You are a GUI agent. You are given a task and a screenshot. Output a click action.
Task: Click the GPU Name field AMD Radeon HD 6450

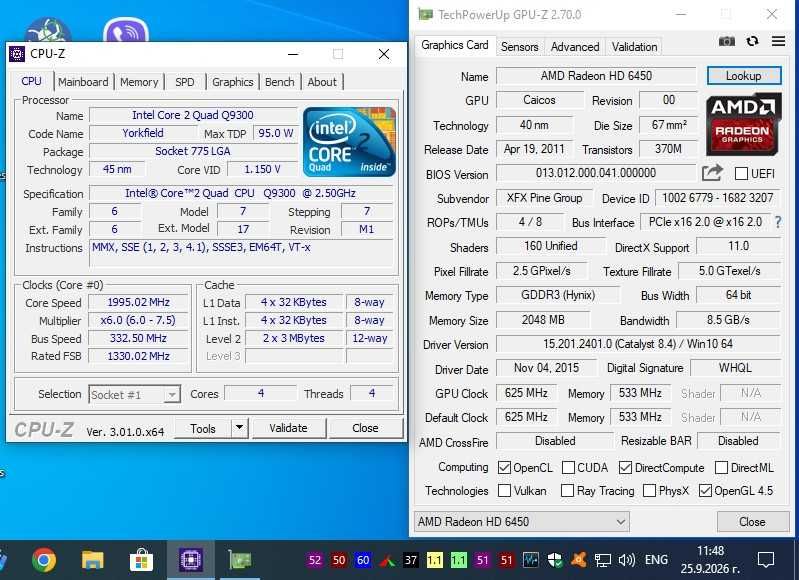click(x=596, y=76)
